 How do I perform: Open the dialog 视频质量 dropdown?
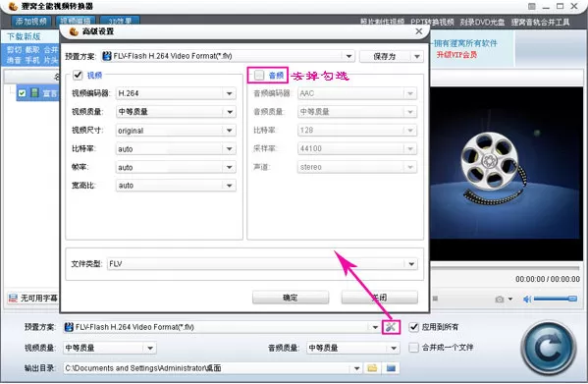(176, 112)
